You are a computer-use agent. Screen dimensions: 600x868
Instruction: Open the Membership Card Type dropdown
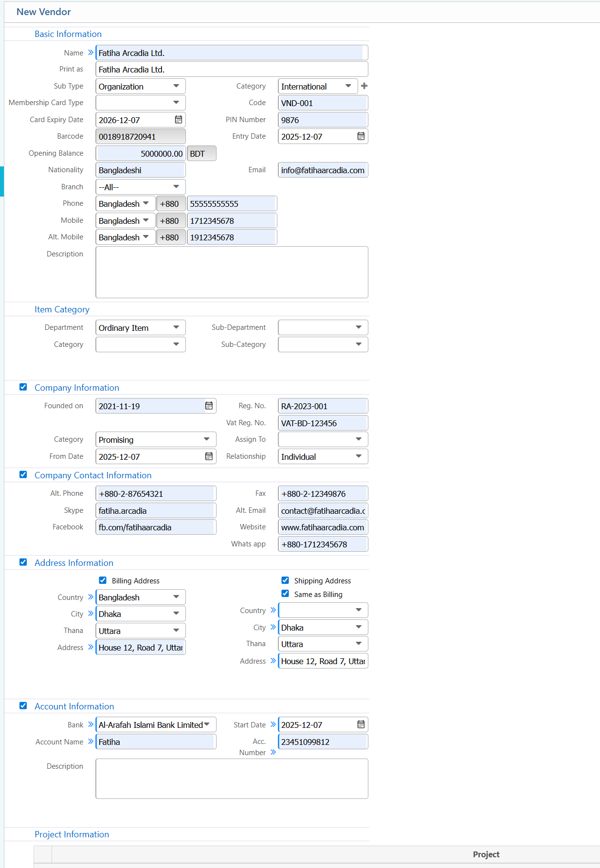pos(140,103)
